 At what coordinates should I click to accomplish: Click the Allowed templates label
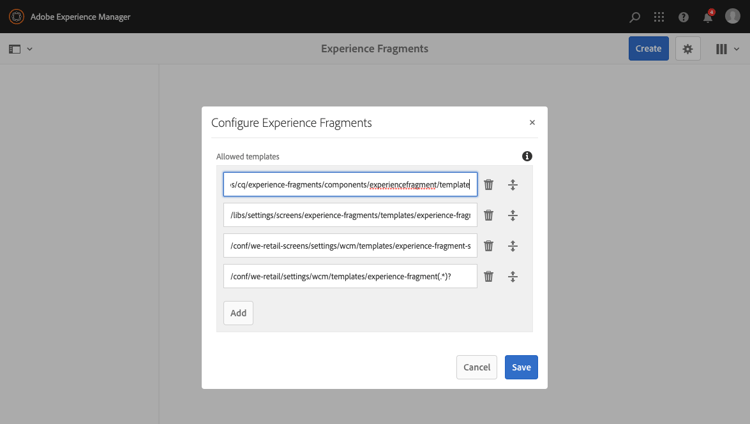(x=248, y=156)
